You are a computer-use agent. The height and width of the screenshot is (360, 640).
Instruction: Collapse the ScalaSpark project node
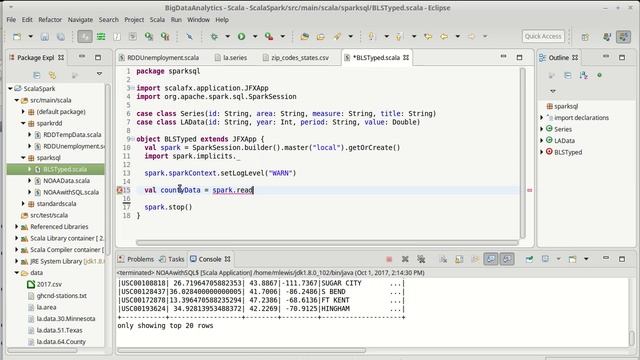pyautogui.click(x=10, y=89)
